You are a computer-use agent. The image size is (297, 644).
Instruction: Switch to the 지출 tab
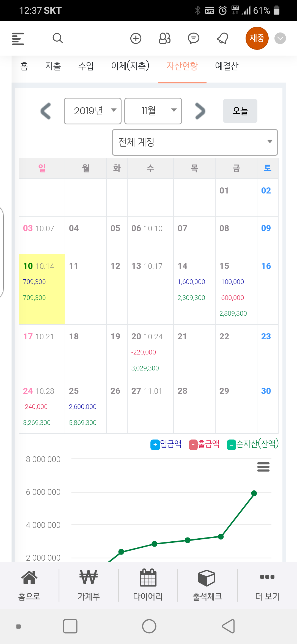[53, 66]
